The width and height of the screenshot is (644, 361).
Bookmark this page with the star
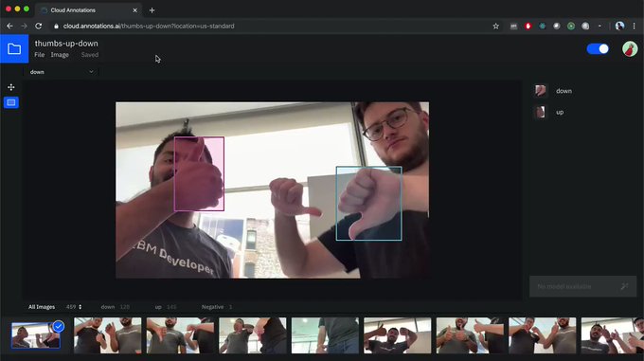[x=495, y=26]
